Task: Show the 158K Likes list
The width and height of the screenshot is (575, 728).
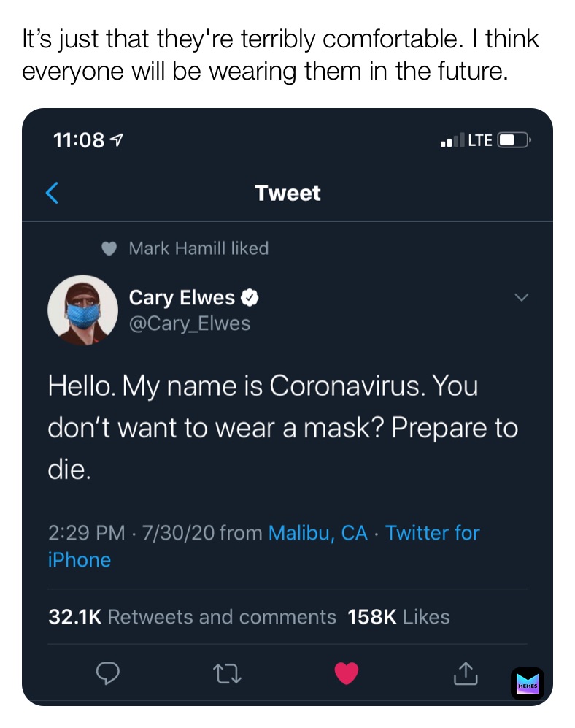Action: (x=399, y=617)
